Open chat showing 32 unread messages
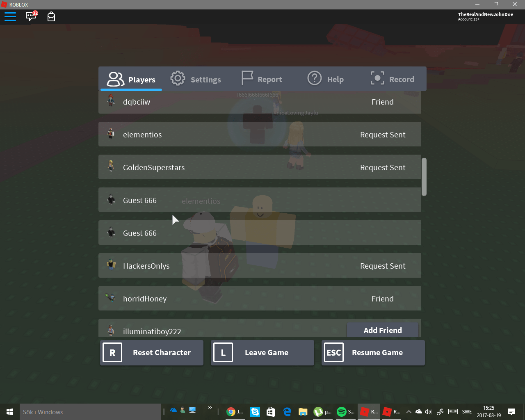 31,16
